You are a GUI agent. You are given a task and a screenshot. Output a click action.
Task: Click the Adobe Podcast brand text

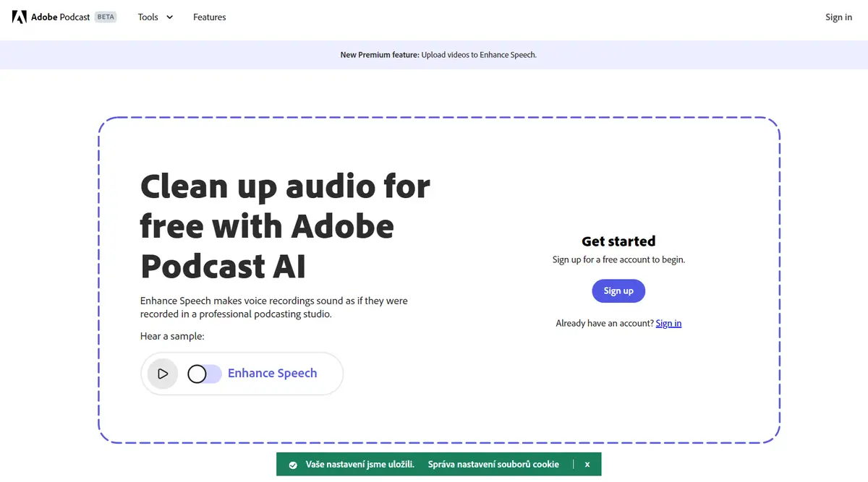pos(61,17)
